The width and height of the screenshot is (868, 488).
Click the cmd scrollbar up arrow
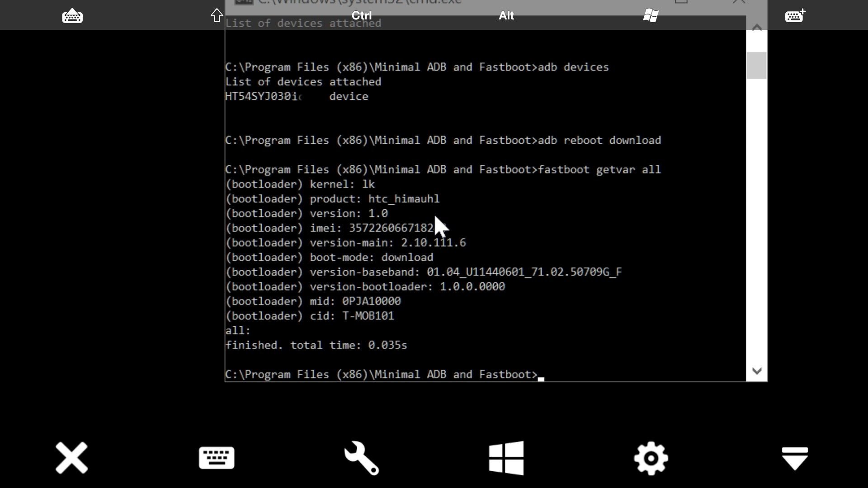pos(757,28)
